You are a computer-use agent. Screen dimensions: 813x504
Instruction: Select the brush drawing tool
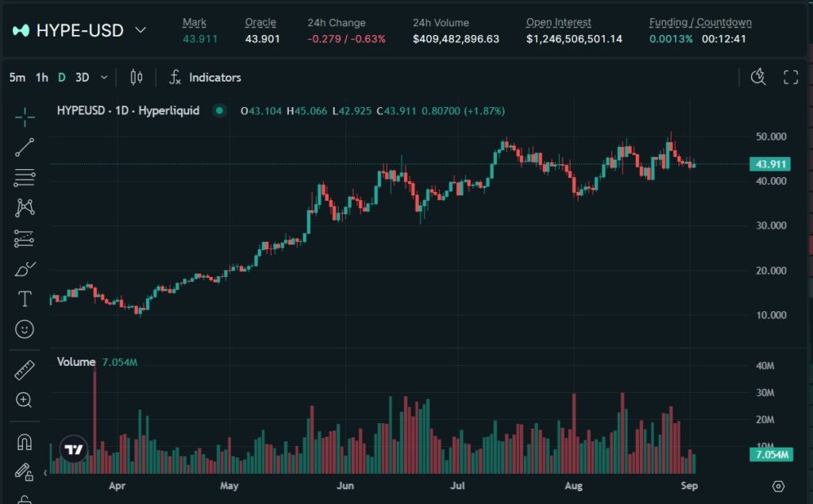click(25, 269)
